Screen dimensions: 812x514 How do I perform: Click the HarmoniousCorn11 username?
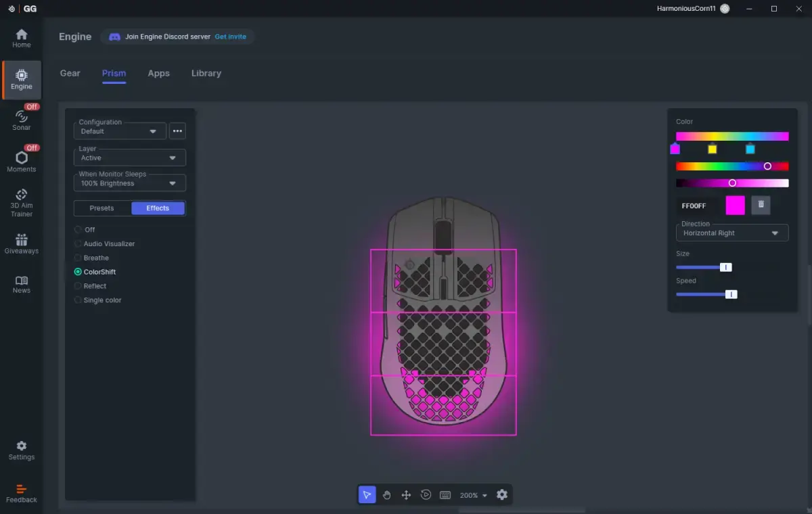click(x=687, y=9)
